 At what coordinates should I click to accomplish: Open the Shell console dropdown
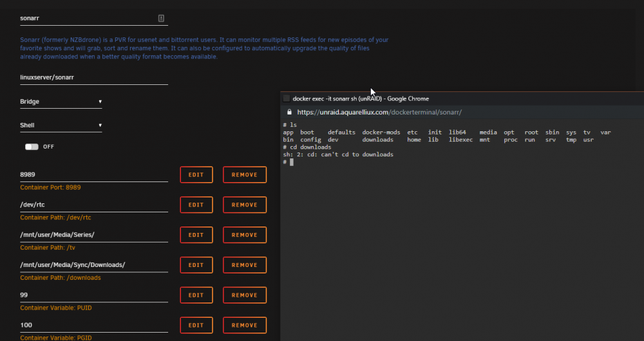[x=61, y=125]
